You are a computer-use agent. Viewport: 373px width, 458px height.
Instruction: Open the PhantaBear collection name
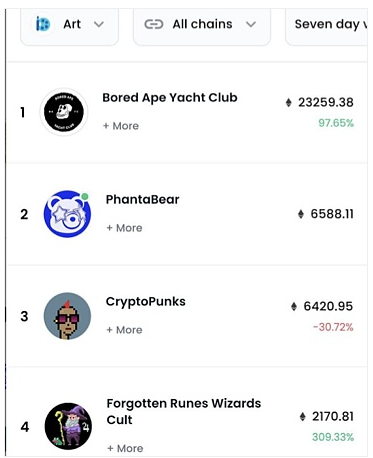point(142,199)
